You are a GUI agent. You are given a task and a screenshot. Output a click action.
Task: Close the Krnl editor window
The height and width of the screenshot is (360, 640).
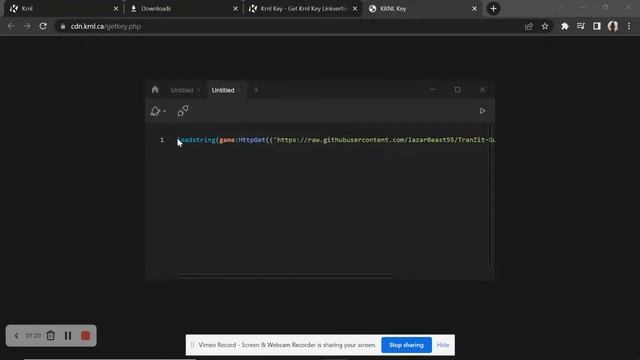482,89
